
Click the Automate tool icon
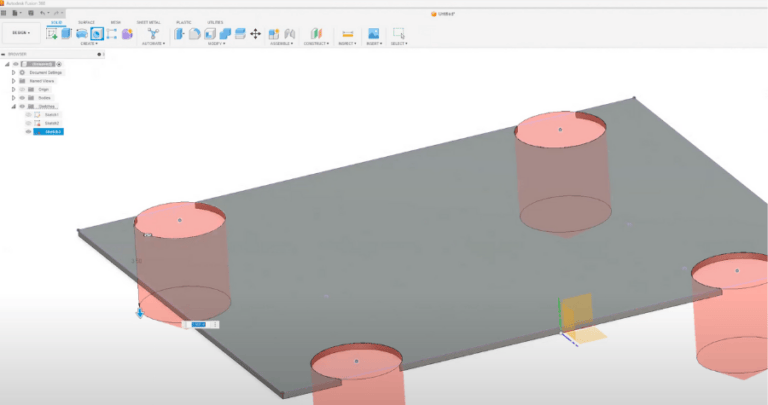coord(153,33)
